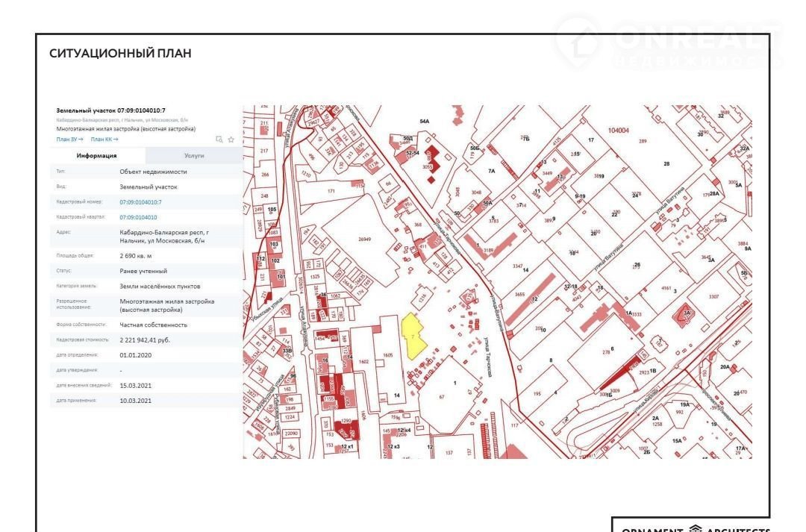Click the find-on-map icon beside the star
Viewport: 806px width, 532px height.
[219, 139]
